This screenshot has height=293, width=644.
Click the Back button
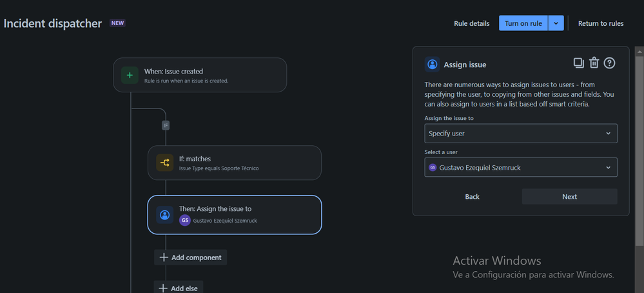pyautogui.click(x=472, y=196)
